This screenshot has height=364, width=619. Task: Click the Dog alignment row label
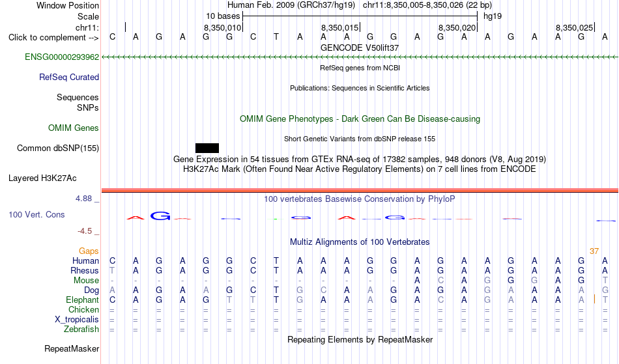pos(91,290)
